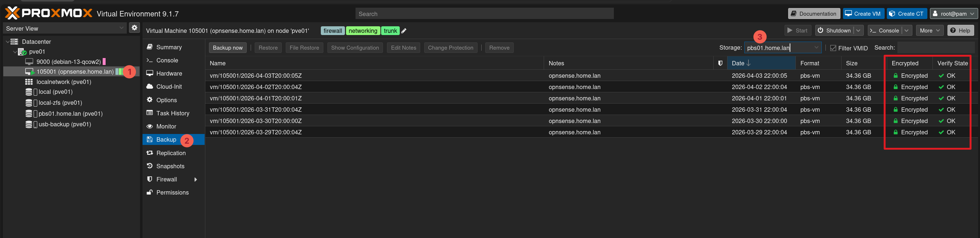
Task: Click the debian-13-qcow2 template icon
Action: [29, 62]
